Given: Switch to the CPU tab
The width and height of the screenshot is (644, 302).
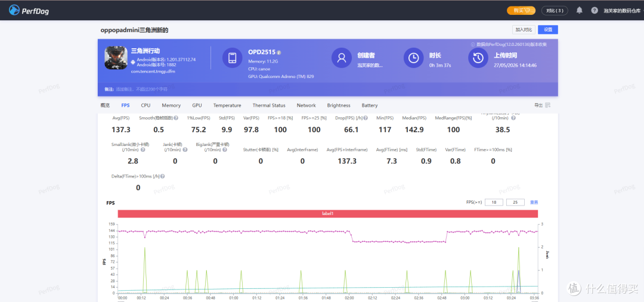Looking at the screenshot, I should point(145,105).
